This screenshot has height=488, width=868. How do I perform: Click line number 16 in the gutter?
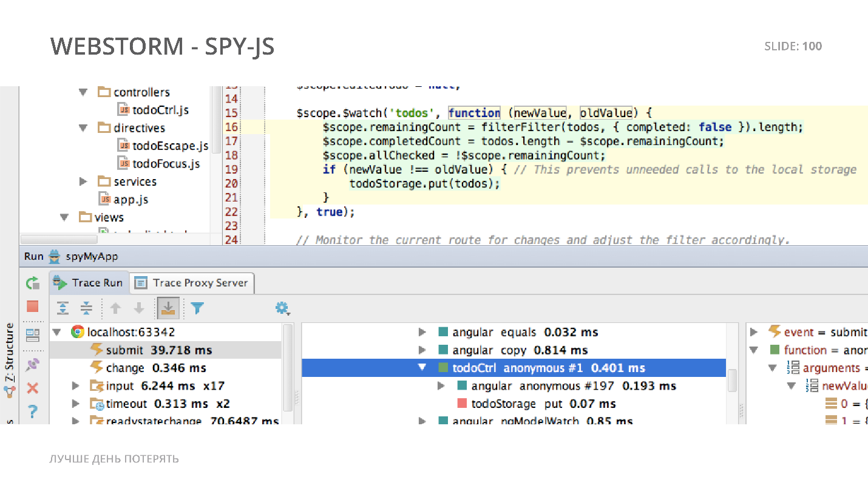232,127
